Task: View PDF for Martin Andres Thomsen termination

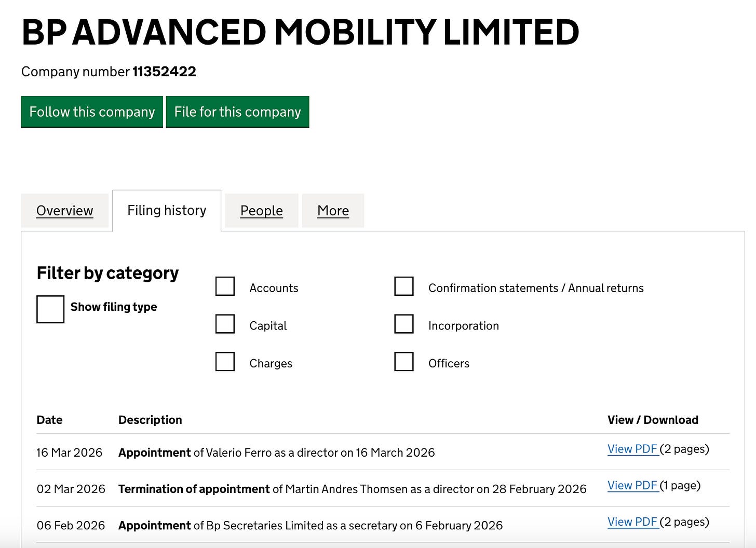Action: (x=633, y=485)
